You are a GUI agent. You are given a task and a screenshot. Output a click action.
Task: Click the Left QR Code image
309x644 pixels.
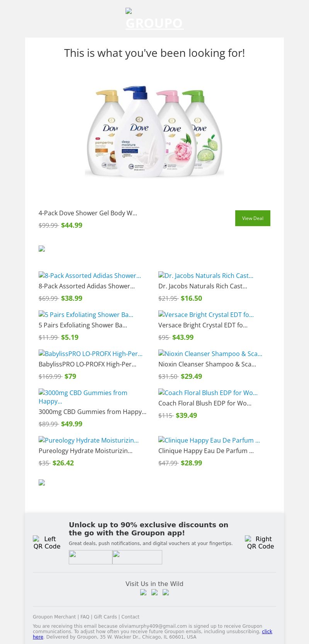click(47, 542)
